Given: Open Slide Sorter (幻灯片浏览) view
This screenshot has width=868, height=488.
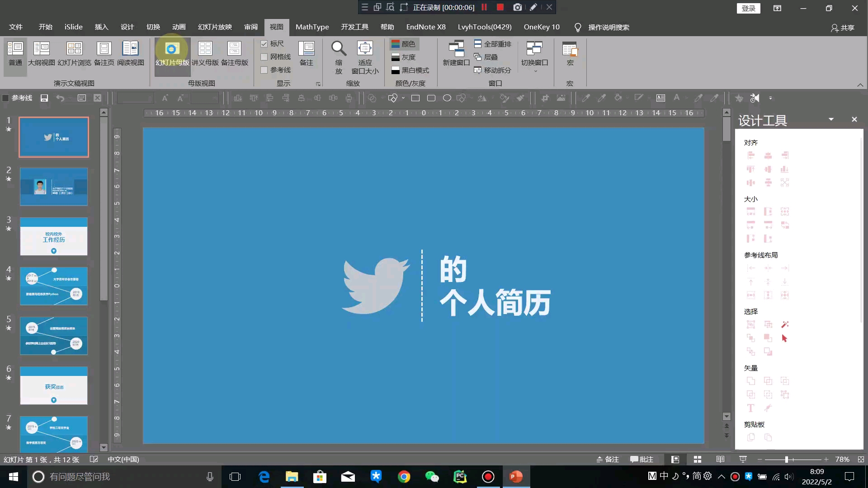Looking at the screenshot, I should pos(75,54).
